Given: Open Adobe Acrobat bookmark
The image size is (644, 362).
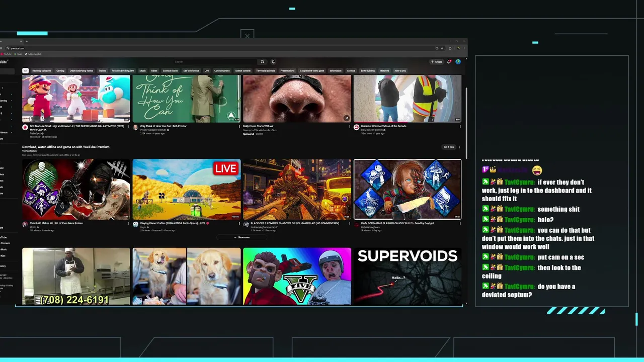Looking at the screenshot, I should point(33,54).
